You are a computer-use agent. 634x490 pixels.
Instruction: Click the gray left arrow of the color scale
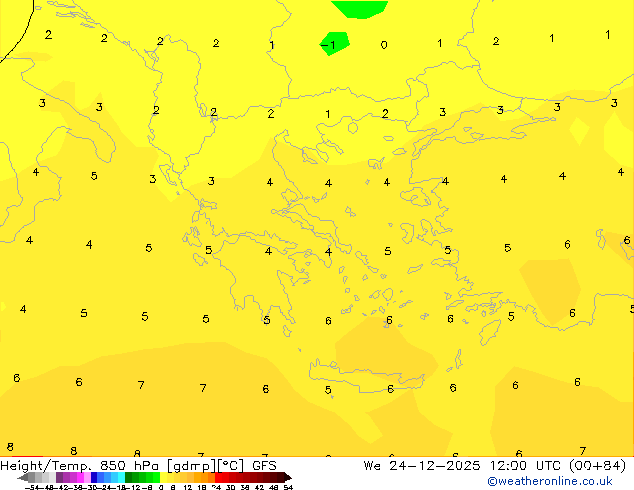pos(23,478)
